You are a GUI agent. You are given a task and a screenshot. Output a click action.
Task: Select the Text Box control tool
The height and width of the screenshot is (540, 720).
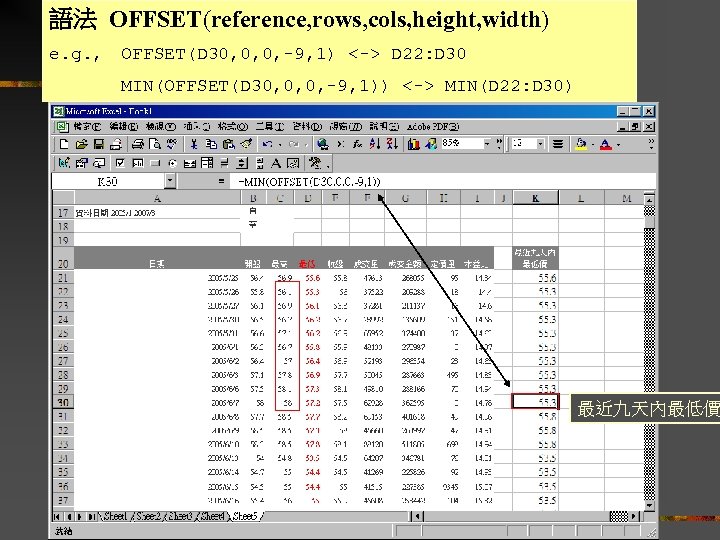point(137,163)
